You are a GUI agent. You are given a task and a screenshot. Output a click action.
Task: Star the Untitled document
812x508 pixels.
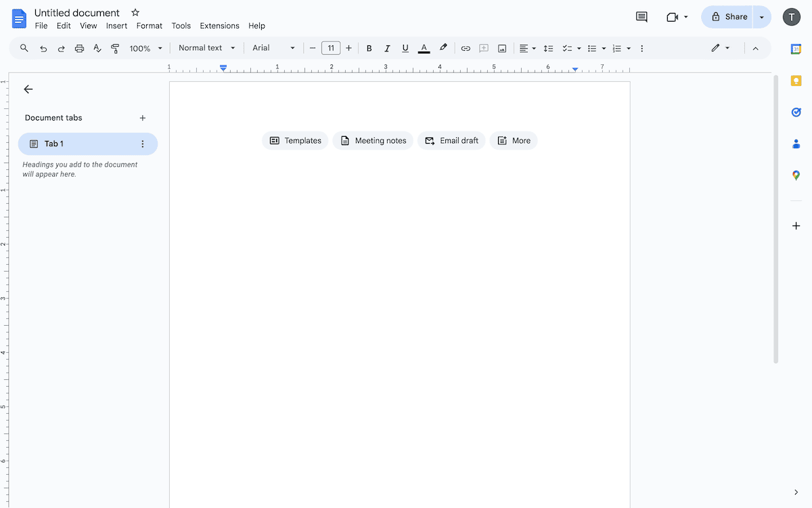[135, 13]
